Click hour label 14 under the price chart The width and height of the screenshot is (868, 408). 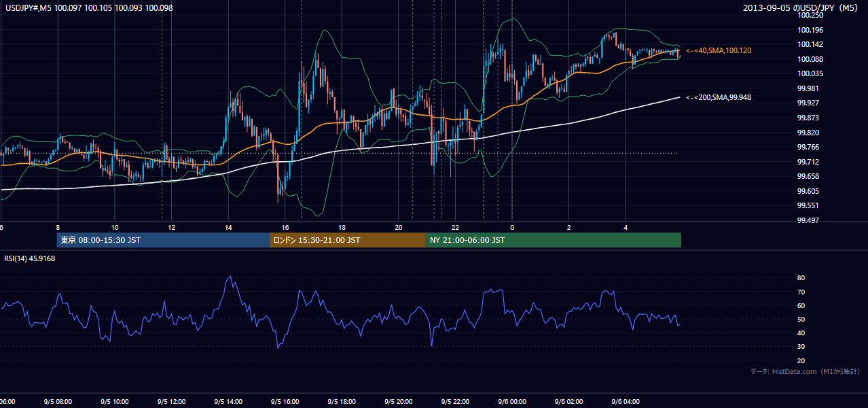click(228, 227)
